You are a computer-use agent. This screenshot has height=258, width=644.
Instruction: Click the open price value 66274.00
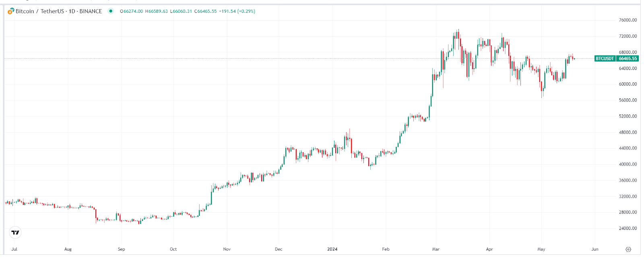tap(132, 11)
